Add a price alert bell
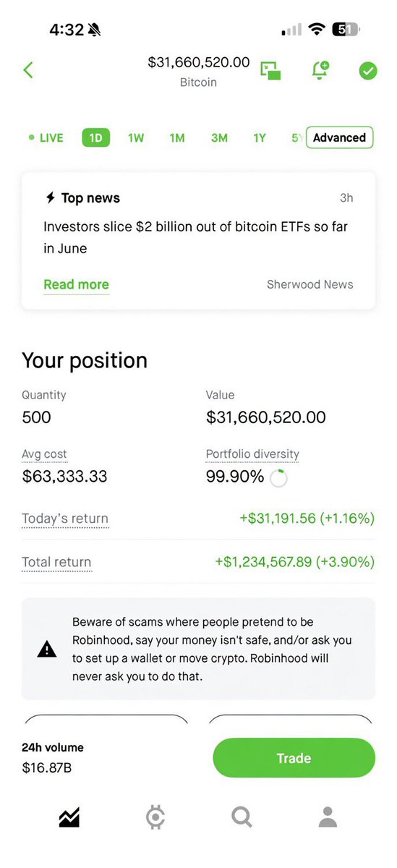Screen dimensions: 397x868 point(320,70)
